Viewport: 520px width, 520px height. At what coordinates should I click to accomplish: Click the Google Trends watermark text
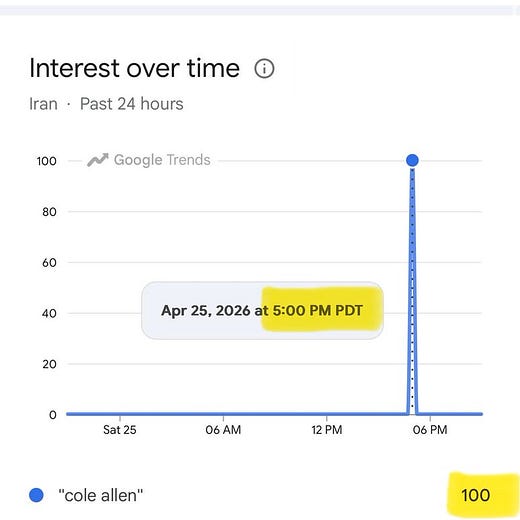click(x=162, y=160)
